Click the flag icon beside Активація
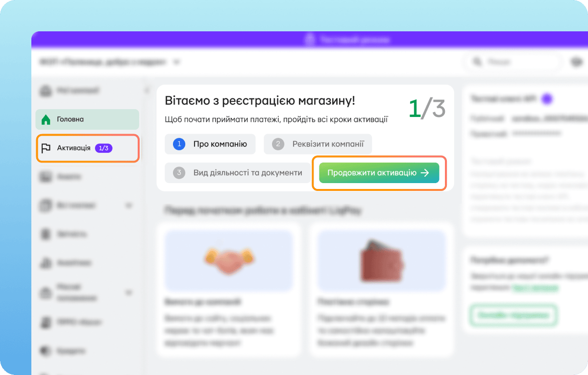Viewport: 588px width, 375px height. (46, 148)
